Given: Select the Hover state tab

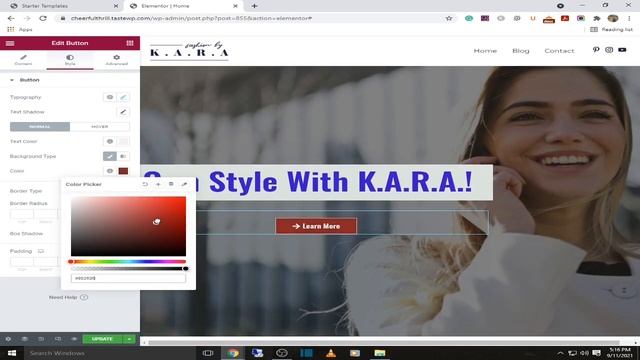Looking at the screenshot, I should (100, 127).
